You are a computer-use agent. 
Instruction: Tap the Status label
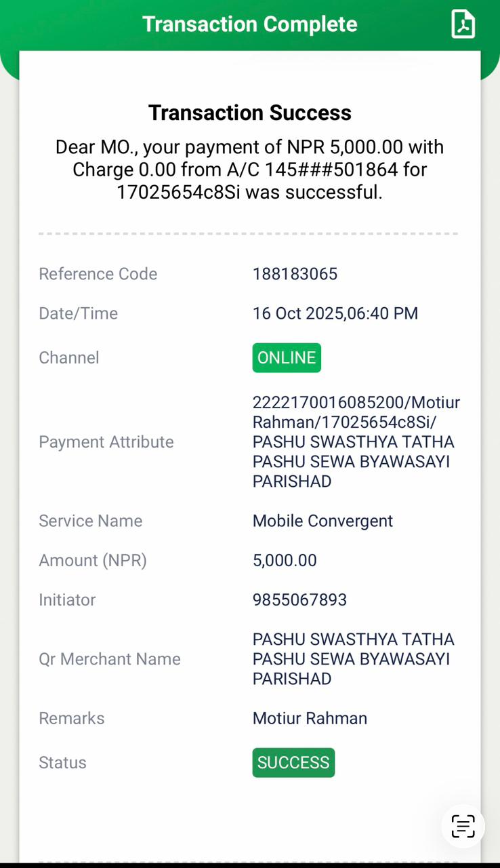coord(62,762)
